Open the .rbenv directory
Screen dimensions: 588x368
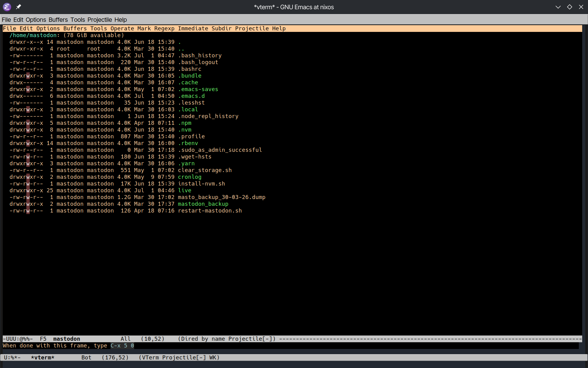click(188, 143)
